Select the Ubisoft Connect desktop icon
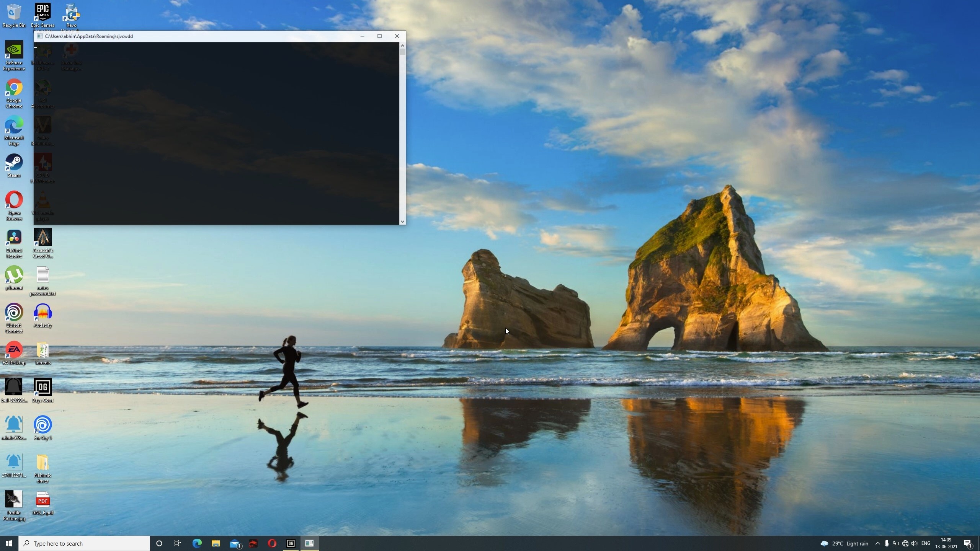The height and width of the screenshot is (551, 980). [14, 318]
